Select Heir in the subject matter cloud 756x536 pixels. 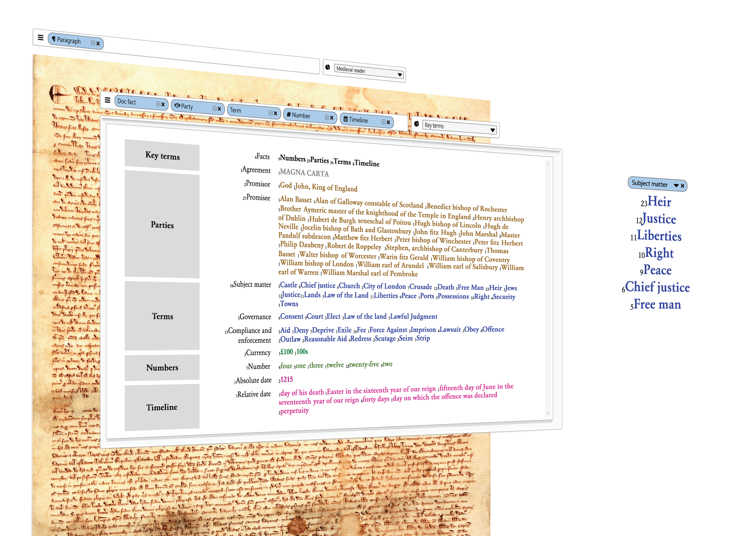(x=659, y=201)
